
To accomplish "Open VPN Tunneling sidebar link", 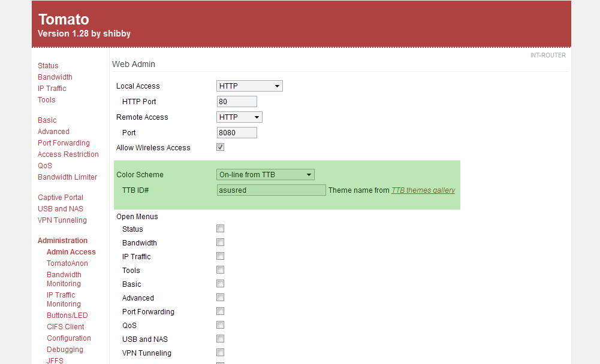I will tap(62, 220).
